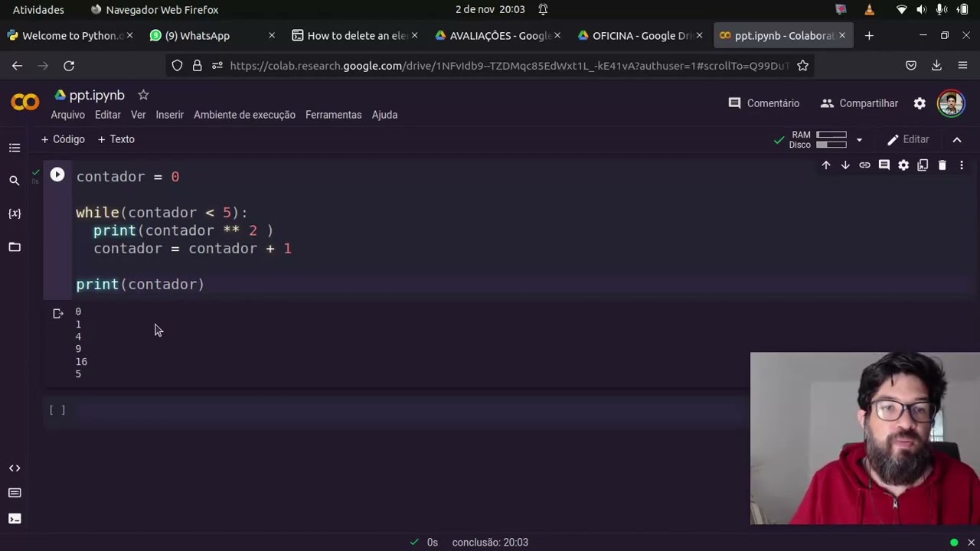This screenshot has height=551, width=980.
Task: Open the variables inspector {x} icon
Action: (15, 214)
